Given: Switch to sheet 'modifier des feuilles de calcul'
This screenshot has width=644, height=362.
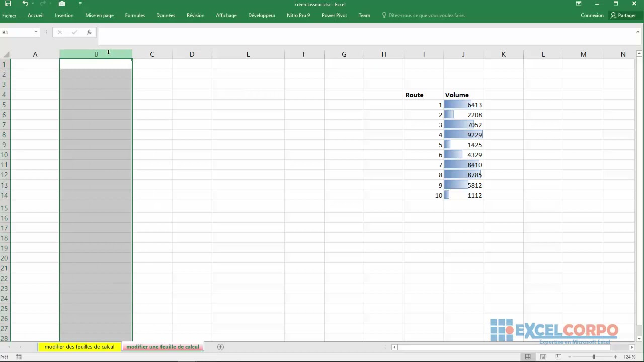Looking at the screenshot, I should (79, 347).
